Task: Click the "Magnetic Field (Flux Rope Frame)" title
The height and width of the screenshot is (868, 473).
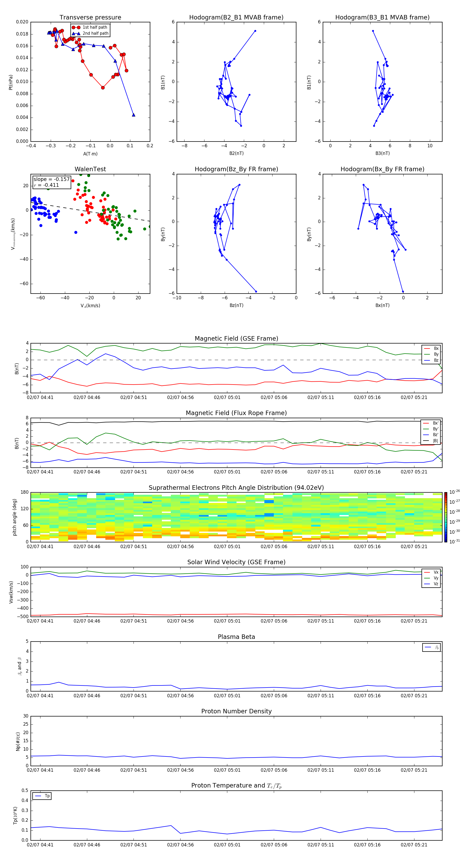Action: (236, 413)
